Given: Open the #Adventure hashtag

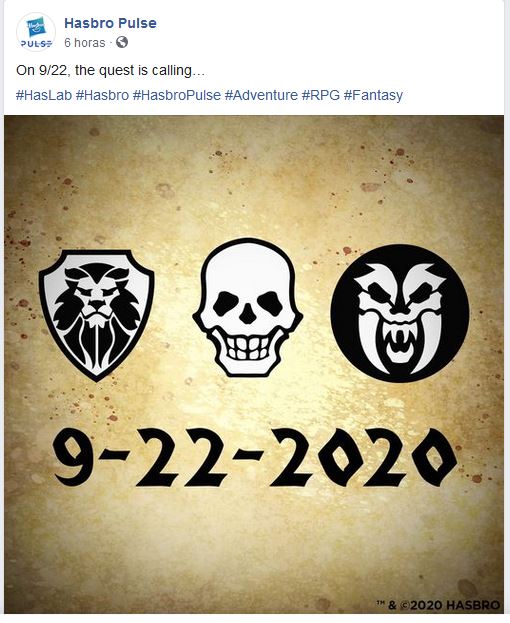Looking at the screenshot, I should pos(261,95).
